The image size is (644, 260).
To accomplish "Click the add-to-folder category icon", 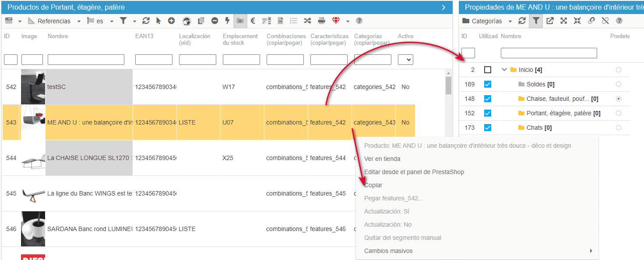I will pos(240,21).
